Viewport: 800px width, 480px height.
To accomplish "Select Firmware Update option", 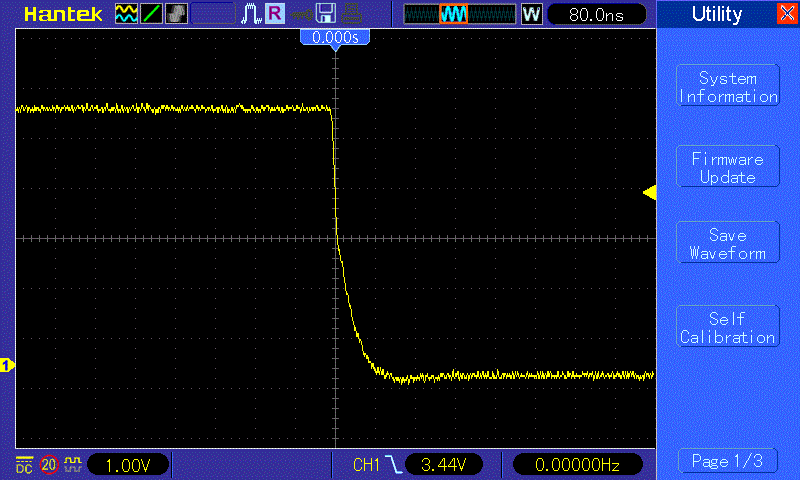I will (727, 168).
